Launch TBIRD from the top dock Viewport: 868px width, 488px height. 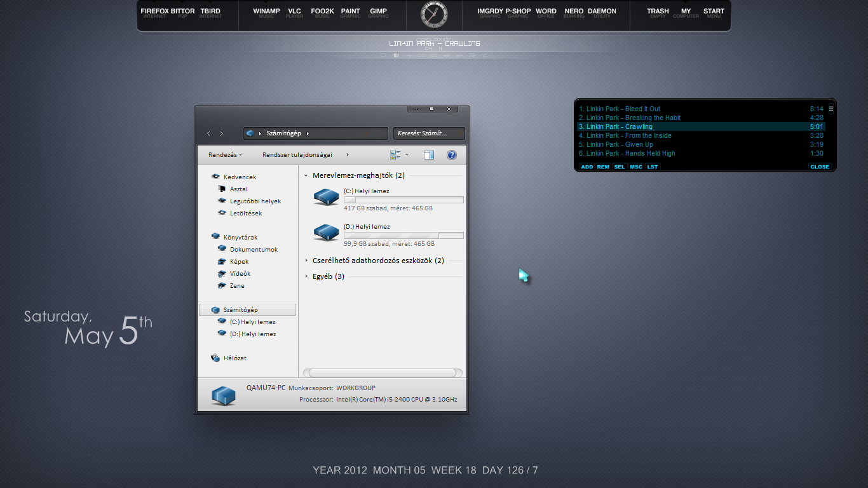(210, 13)
